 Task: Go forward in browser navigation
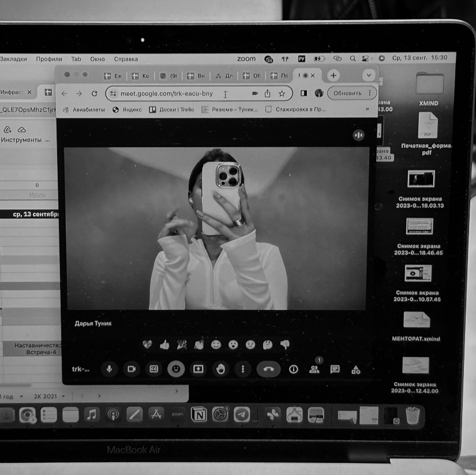click(79, 93)
